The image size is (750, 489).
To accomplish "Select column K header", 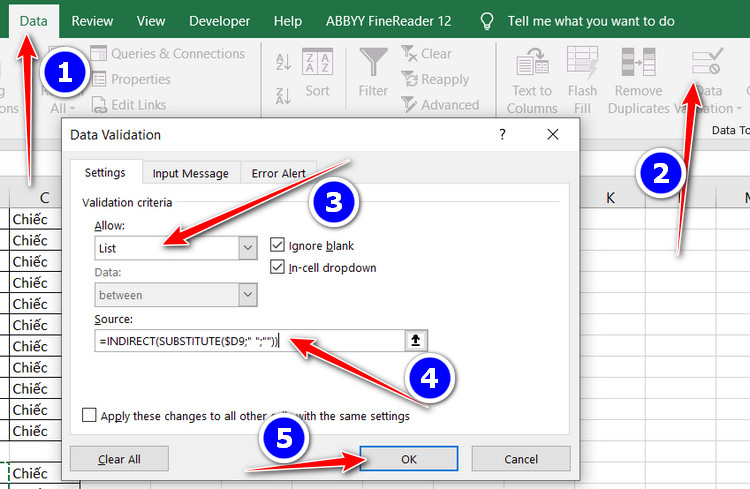I will [610, 198].
